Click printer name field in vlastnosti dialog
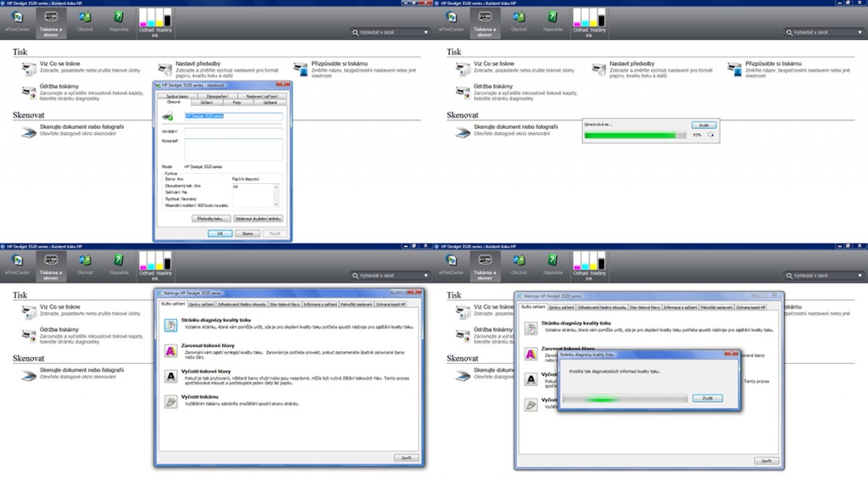868x481 pixels. coord(233,116)
